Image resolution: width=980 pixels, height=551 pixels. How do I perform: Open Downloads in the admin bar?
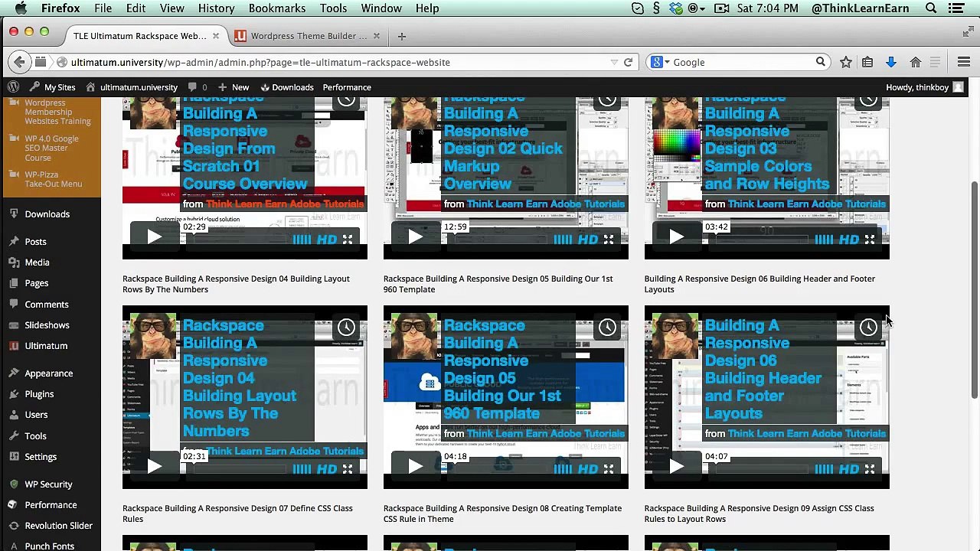[x=287, y=87]
